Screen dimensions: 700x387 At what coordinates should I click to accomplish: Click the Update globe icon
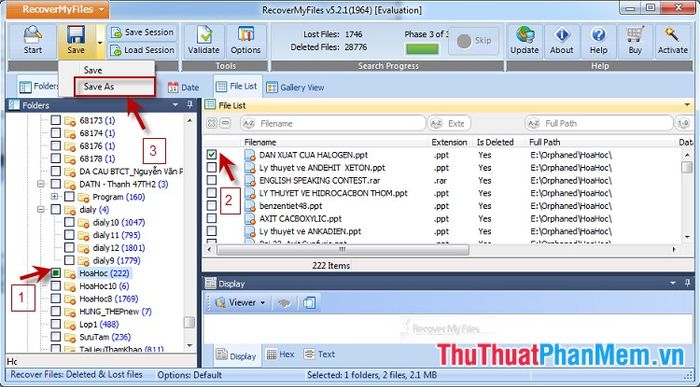click(x=525, y=35)
